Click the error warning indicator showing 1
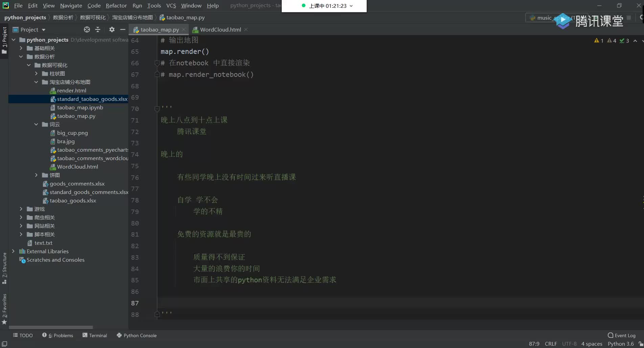Image resolution: width=644 pixels, height=348 pixels. [599, 41]
